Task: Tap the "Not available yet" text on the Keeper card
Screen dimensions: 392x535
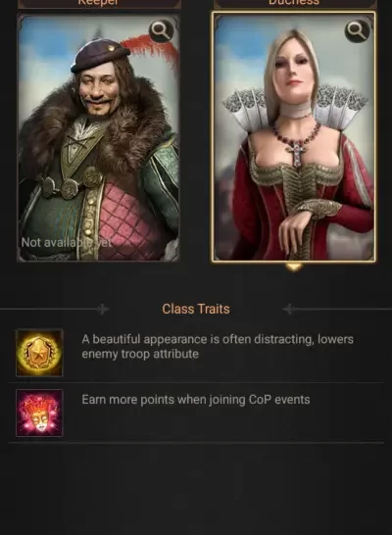Action: point(67,243)
